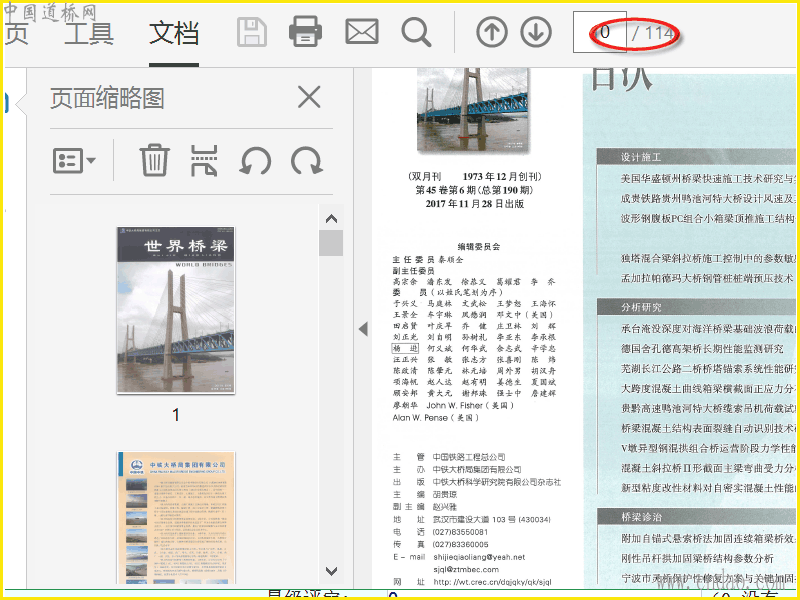Image resolution: width=800 pixels, height=600 pixels.
Task: Rotate page counterclockwise
Action: (x=255, y=161)
